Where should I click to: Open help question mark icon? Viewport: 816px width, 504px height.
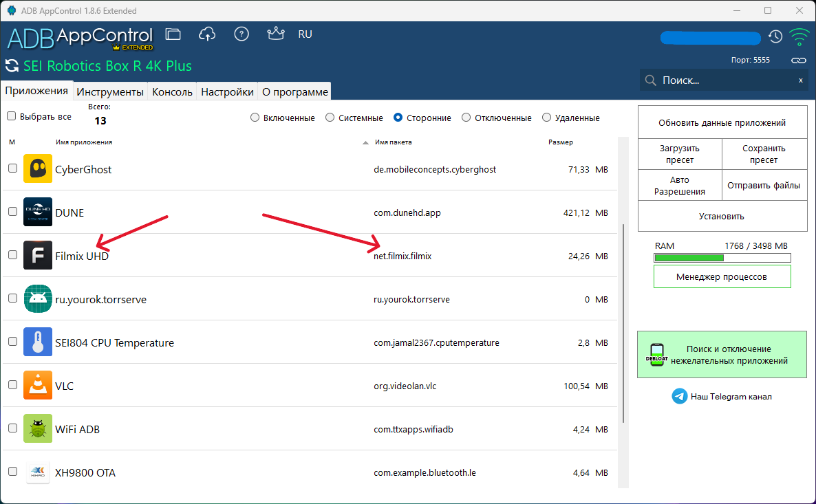[241, 34]
